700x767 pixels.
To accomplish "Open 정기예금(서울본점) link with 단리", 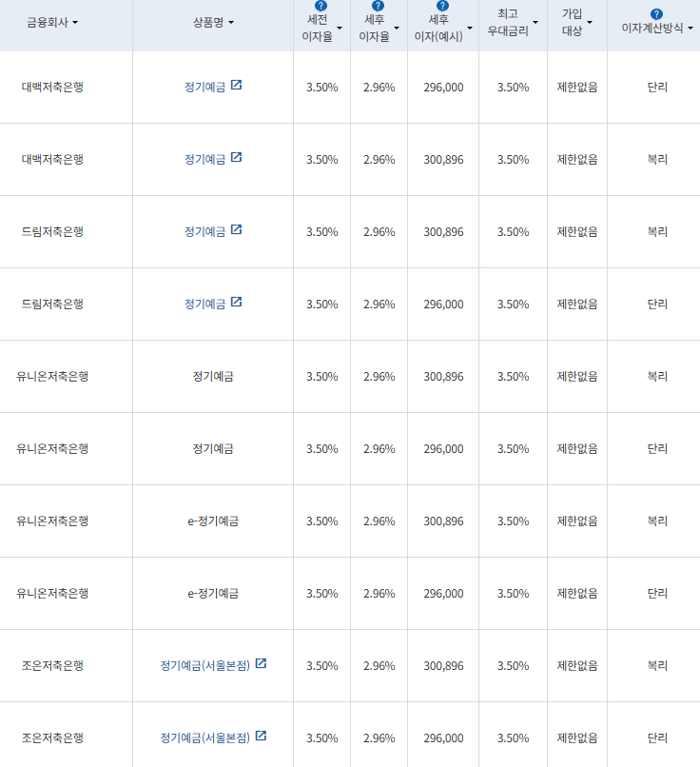I will [x=205, y=738].
